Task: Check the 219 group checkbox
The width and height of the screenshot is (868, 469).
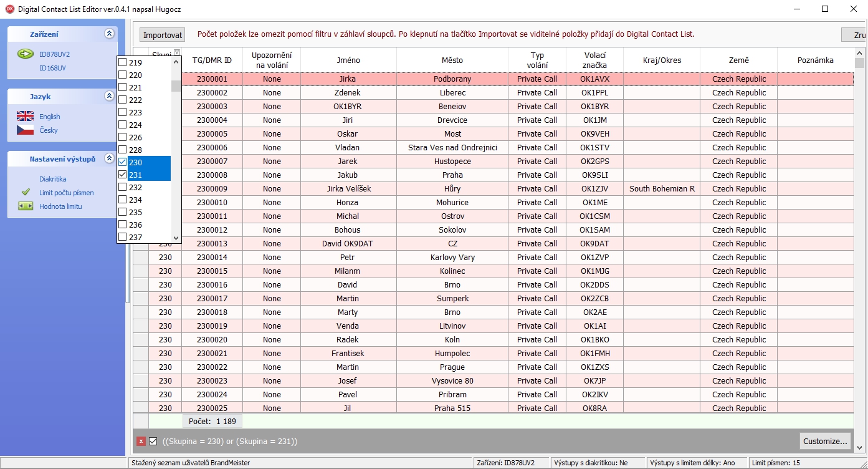Action: click(123, 62)
